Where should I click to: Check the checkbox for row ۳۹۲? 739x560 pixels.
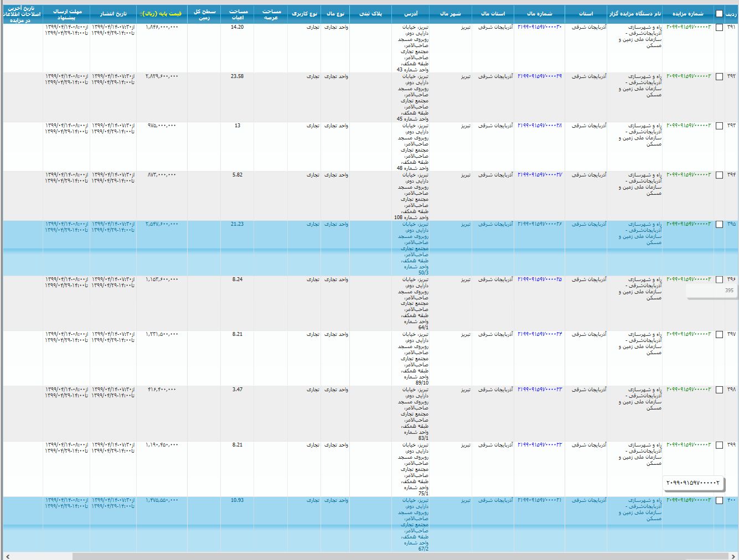(x=719, y=77)
